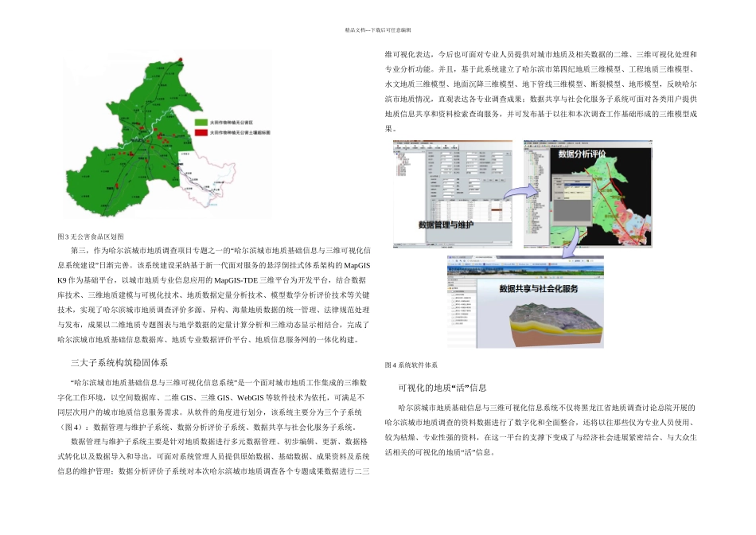756x535 pixels.
Task: Click the header text 精品文档---下载后可任意编辑
Action: (378, 30)
